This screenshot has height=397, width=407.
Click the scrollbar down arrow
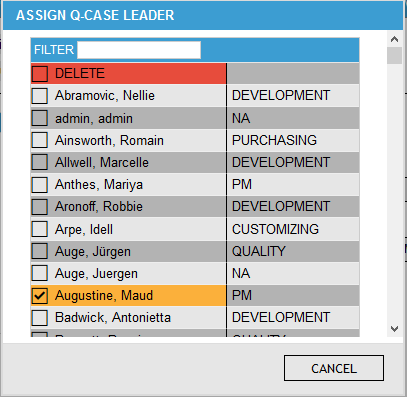[394, 329]
